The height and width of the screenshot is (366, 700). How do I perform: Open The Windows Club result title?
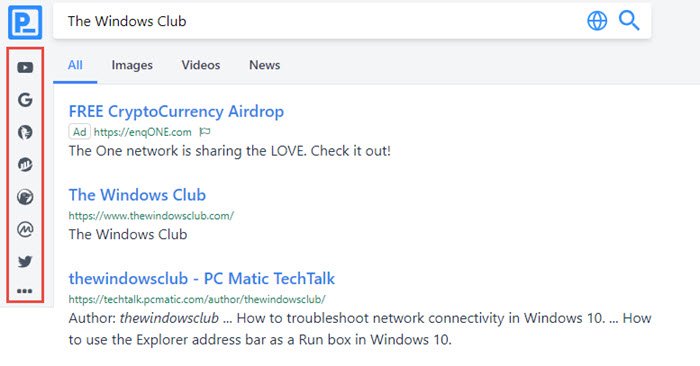pyautogui.click(x=137, y=195)
